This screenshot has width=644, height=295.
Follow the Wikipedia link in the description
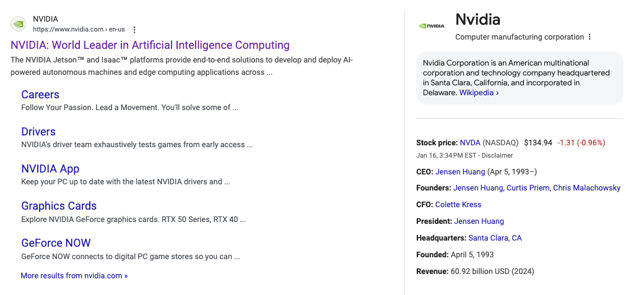[479, 93]
